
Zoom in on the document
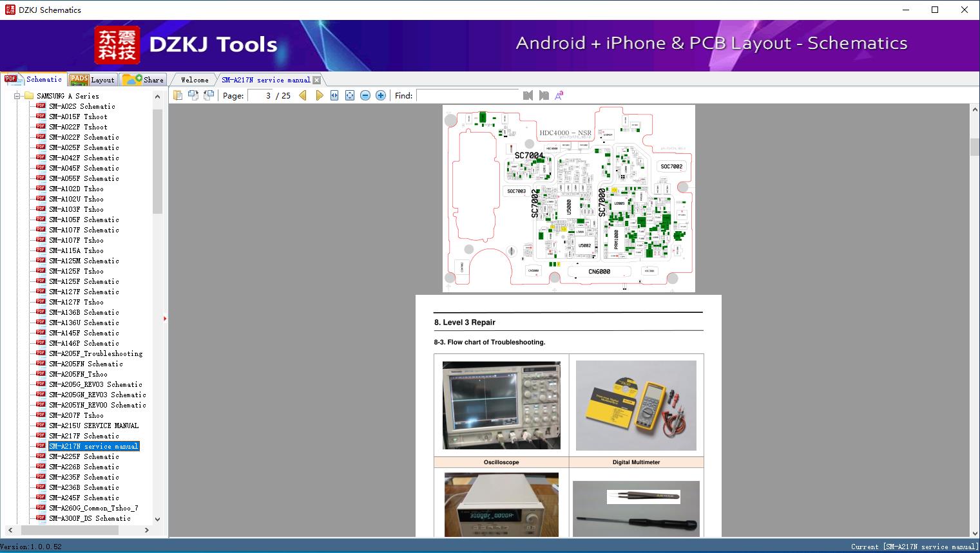tap(381, 95)
